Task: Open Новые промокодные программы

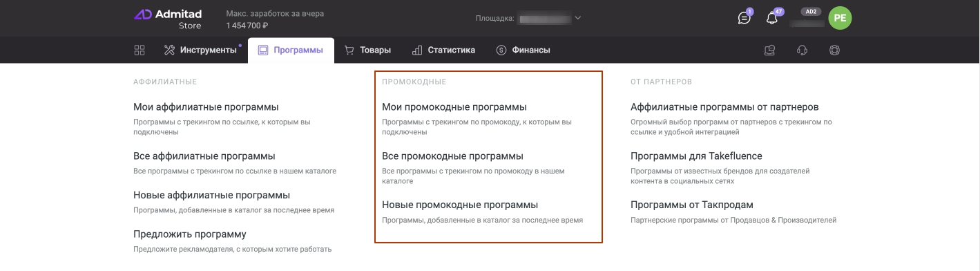Action: (460, 205)
